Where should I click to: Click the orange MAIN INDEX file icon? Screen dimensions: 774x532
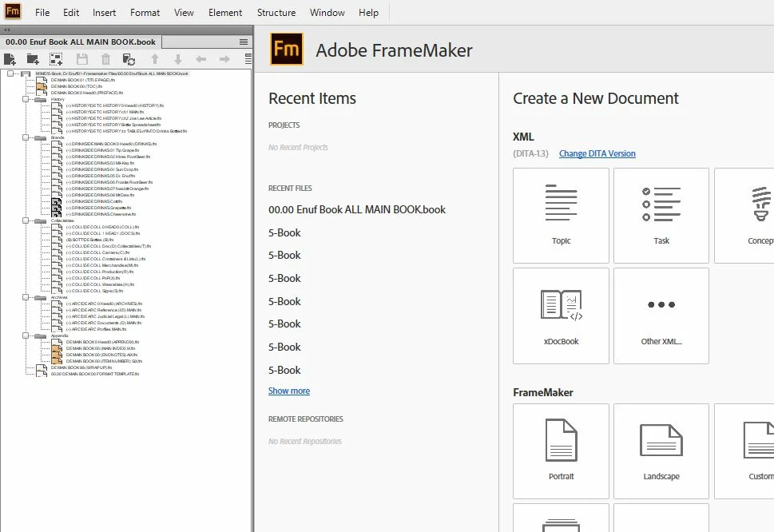57,348
